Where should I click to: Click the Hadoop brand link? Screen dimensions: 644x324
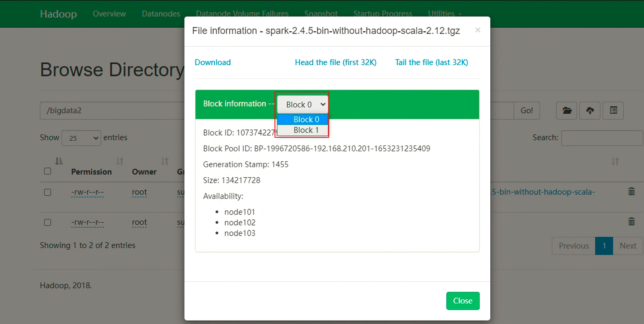[58, 14]
